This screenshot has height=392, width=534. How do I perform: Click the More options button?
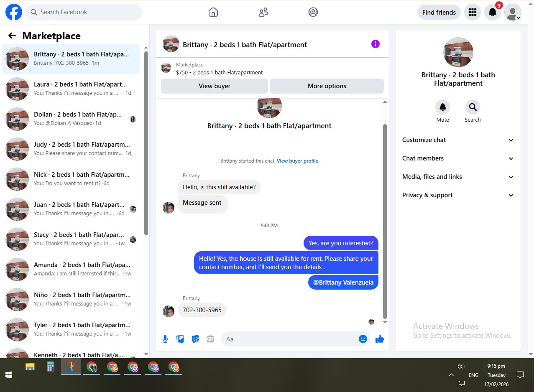(x=327, y=86)
